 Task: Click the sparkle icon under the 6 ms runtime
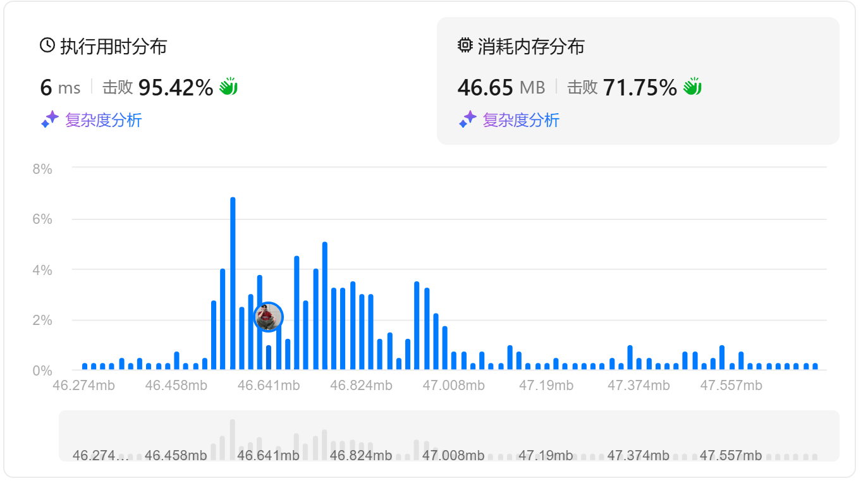(50, 119)
